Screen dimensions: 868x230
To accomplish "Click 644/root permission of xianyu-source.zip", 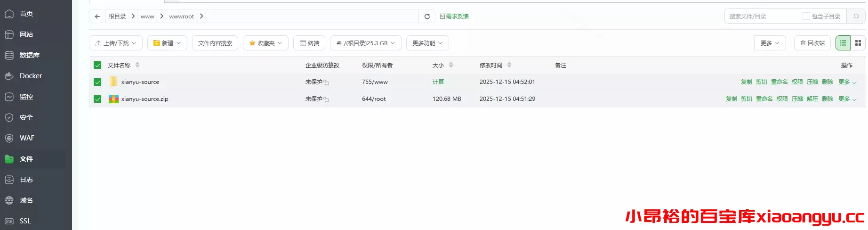I will (x=374, y=99).
